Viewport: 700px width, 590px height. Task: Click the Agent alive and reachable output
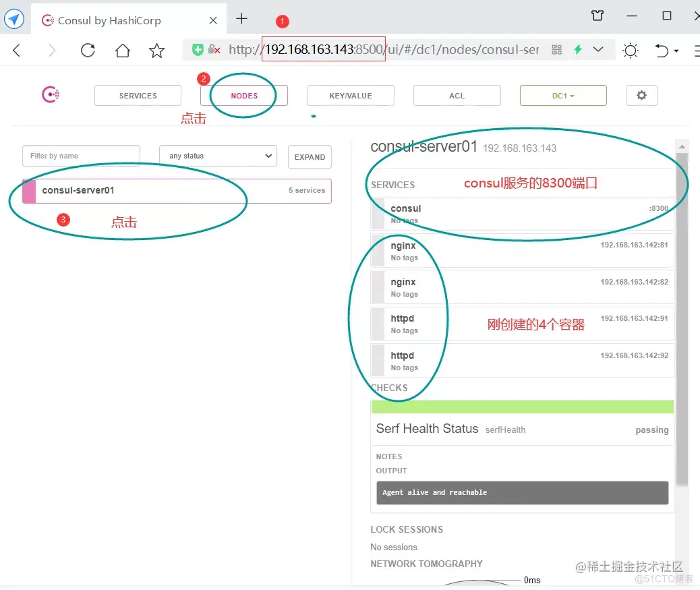click(x=523, y=493)
